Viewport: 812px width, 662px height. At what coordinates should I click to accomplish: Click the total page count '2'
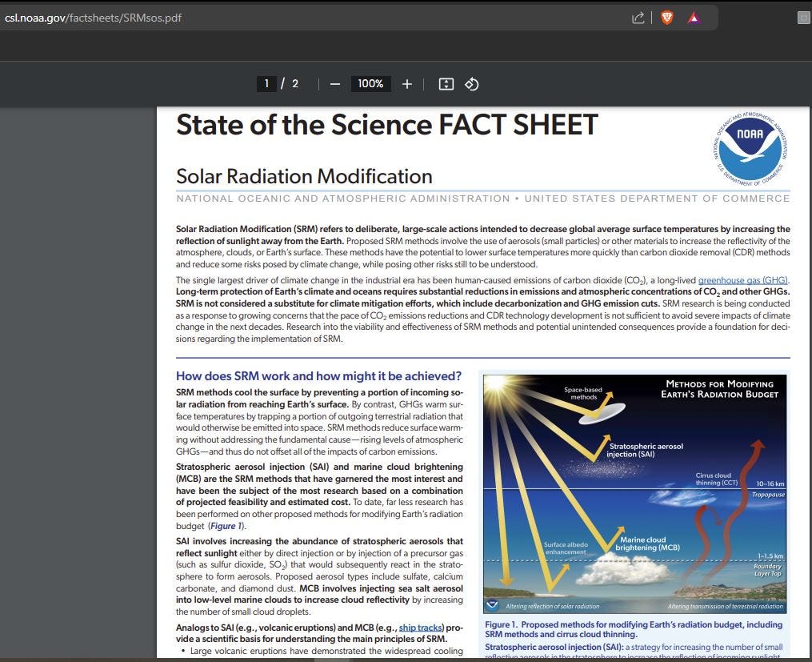(295, 83)
